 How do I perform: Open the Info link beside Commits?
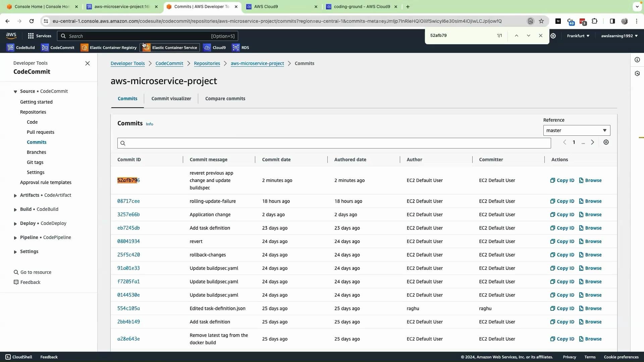[x=150, y=124]
